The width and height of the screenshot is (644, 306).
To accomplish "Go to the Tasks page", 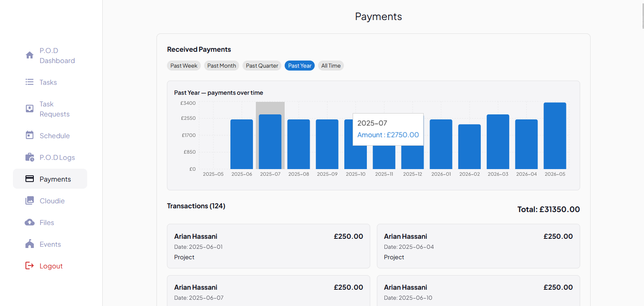I will [x=50, y=82].
